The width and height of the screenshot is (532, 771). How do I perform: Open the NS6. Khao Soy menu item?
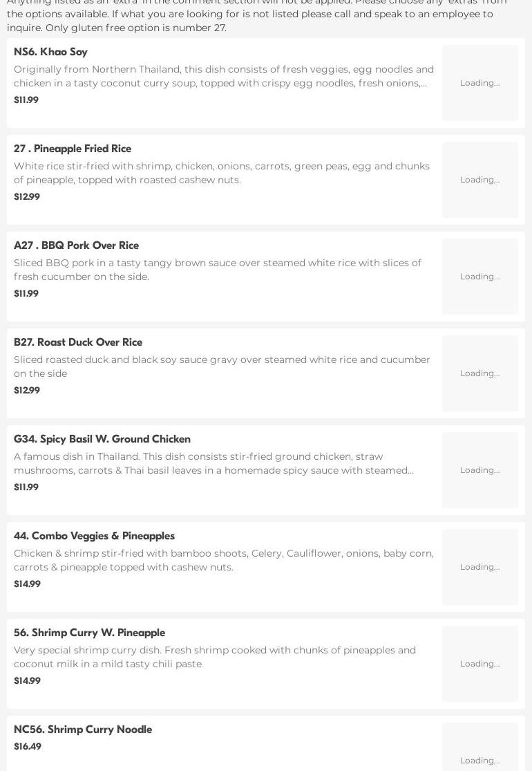click(50, 52)
